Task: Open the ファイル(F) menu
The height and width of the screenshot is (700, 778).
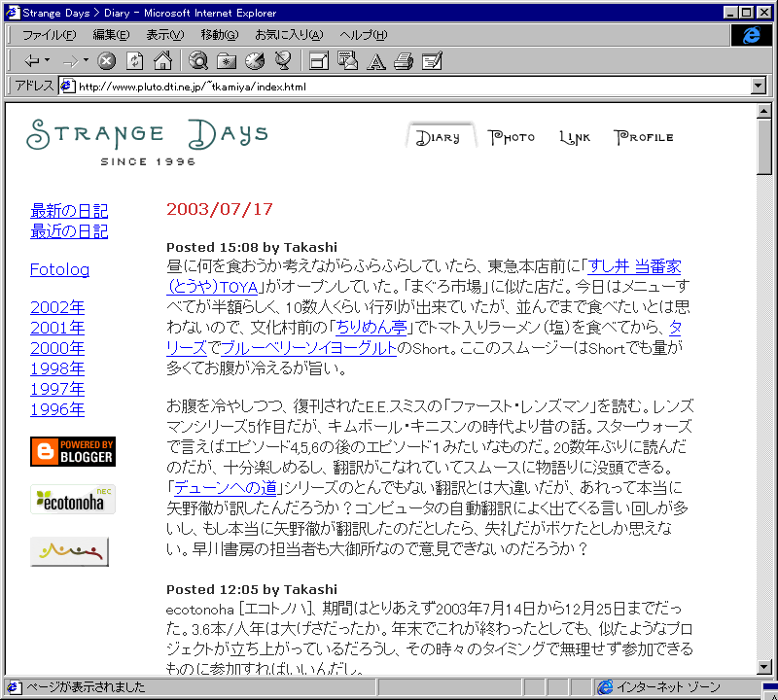Action: click(50, 35)
